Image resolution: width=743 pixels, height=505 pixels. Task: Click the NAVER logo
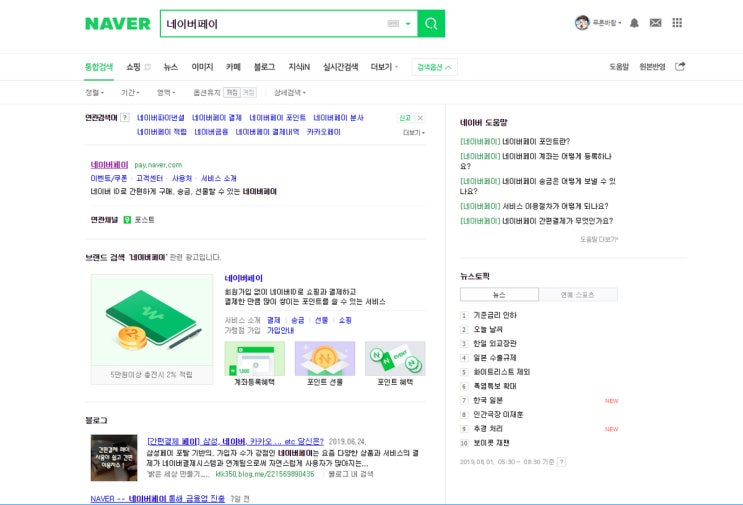[x=118, y=23]
